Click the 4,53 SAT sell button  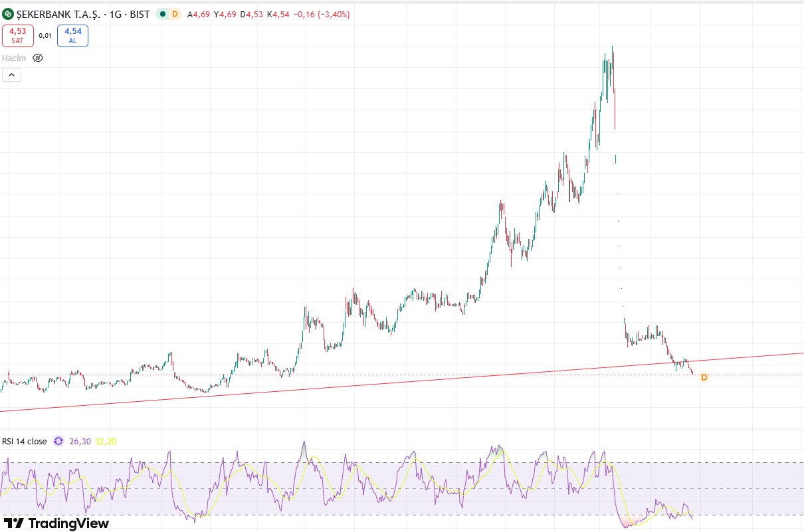pyautogui.click(x=17, y=36)
